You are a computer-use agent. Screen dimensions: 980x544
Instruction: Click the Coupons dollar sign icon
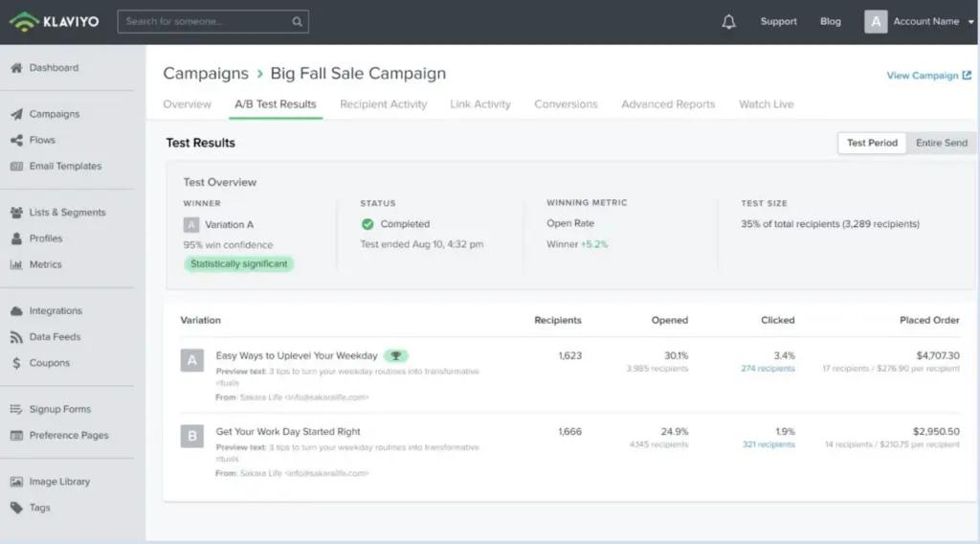tap(16, 363)
